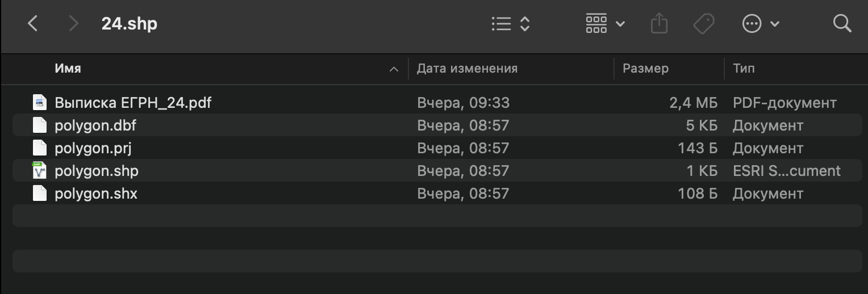Click the search magnifier icon

click(842, 24)
